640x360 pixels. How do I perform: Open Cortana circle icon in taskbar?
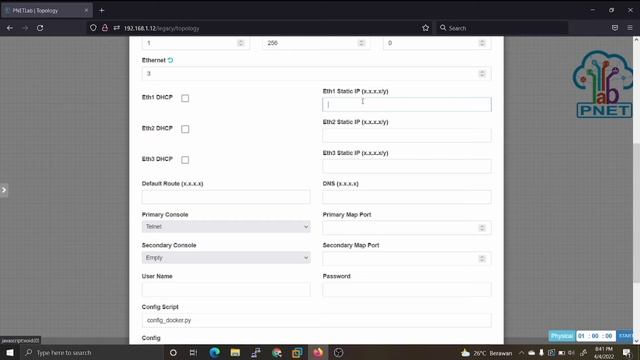tap(173, 353)
